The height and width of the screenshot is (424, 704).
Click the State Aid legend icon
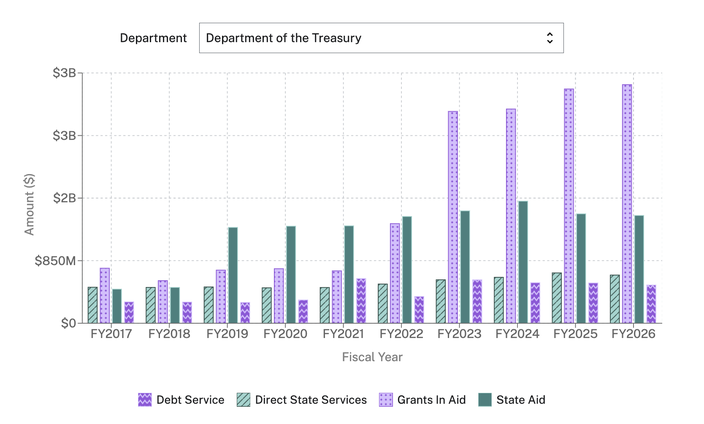485,400
